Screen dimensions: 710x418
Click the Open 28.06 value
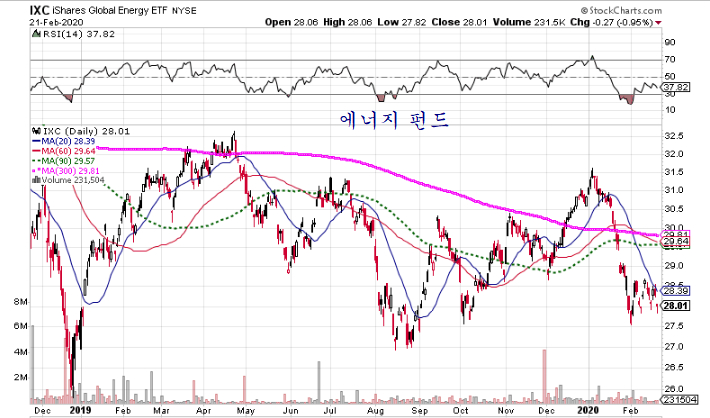[x=291, y=22]
